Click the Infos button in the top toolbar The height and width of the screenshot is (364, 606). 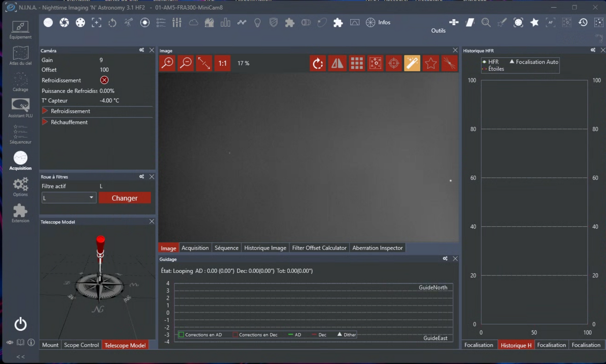pos(378,23)
